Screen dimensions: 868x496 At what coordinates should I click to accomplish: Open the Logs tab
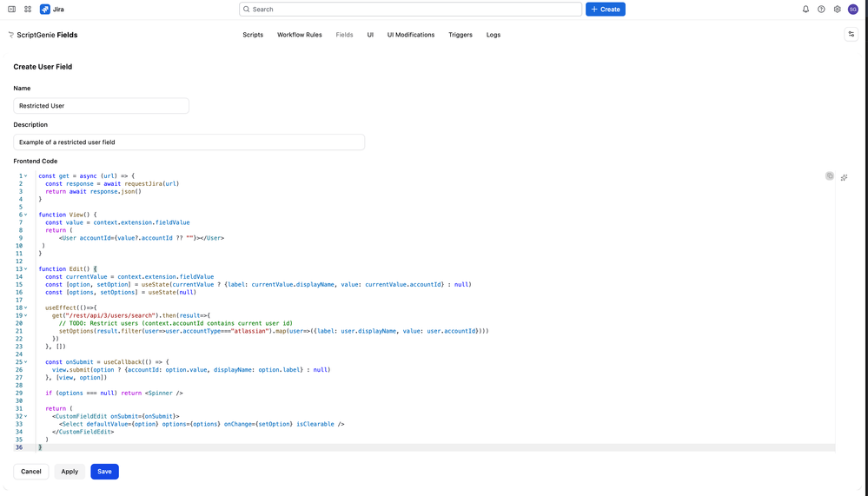click(494, 35)
